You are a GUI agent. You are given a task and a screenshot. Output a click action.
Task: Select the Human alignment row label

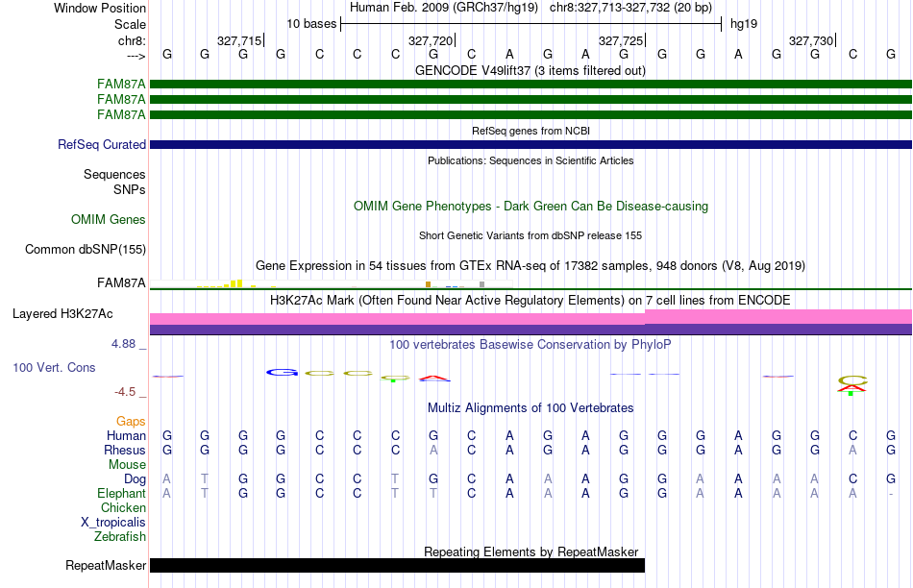(126, 435)
